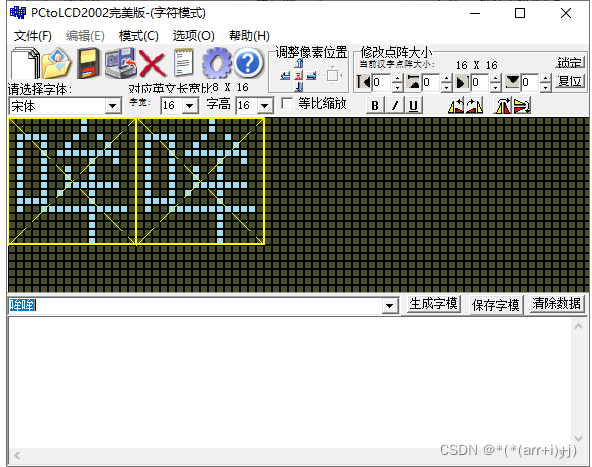Shift pixels down with the down arrow

299,87
